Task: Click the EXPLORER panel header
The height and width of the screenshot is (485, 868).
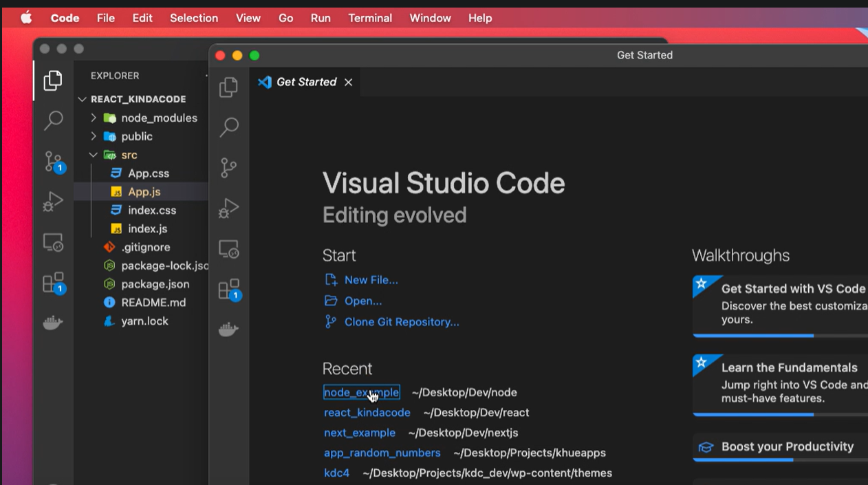Action: click(x=115, y=76)
